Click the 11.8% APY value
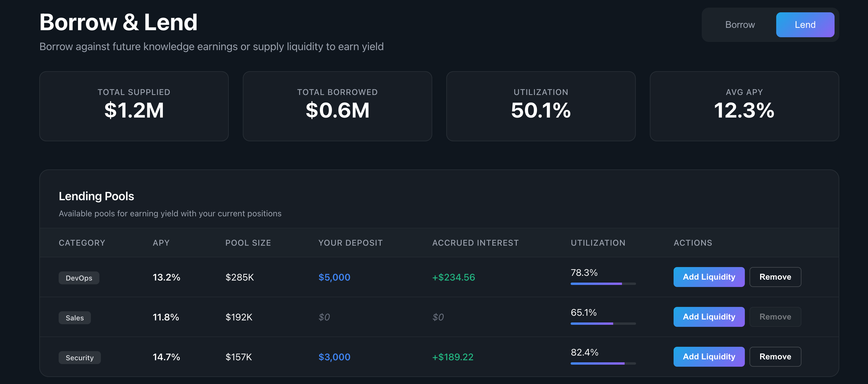868x384 pixels. (165, 317)
